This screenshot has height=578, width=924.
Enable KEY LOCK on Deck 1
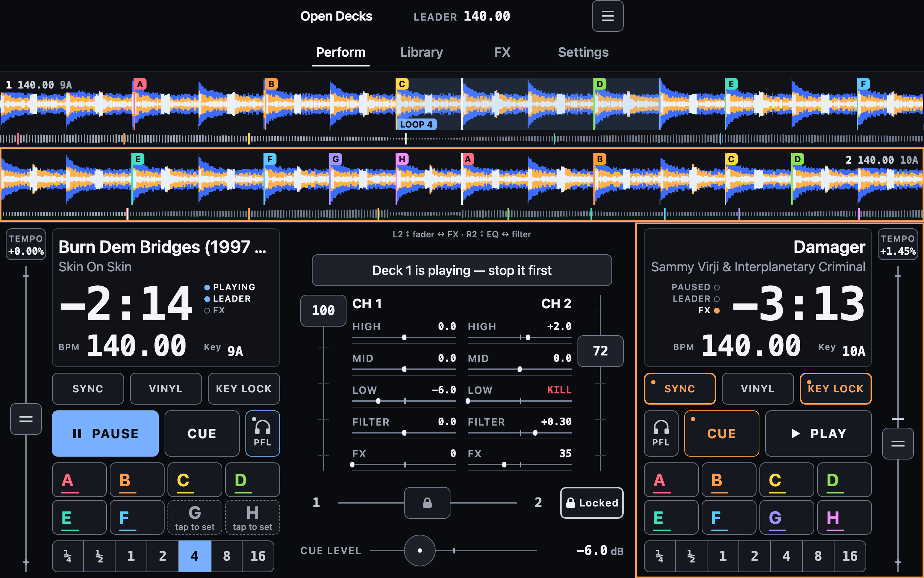(244, 389)
